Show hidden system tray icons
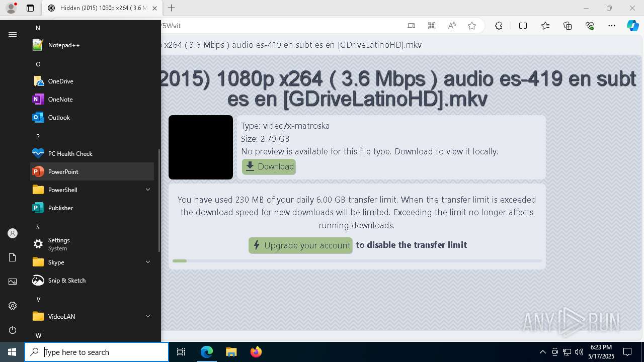 (x=542, y=352)
